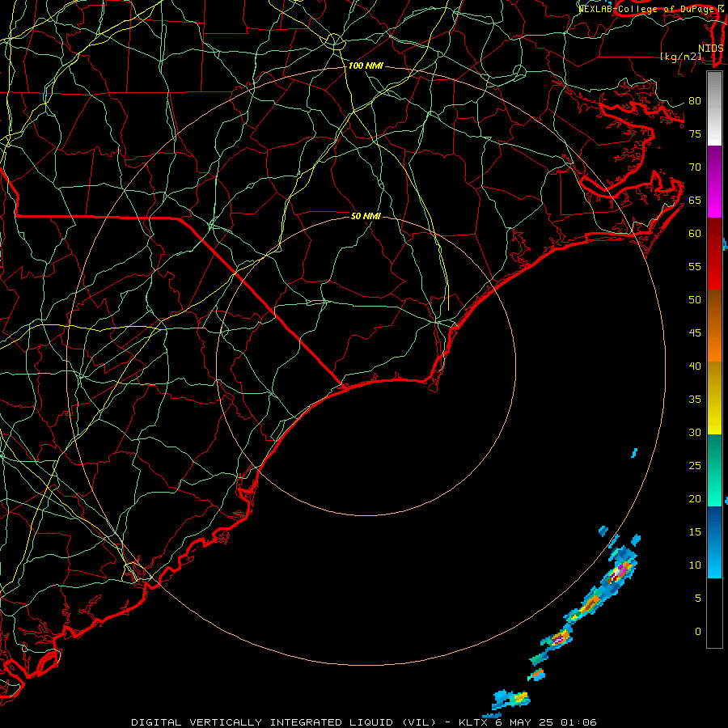
Task: Click the "NIDS" label above the legend
Action: click(711, 48)
